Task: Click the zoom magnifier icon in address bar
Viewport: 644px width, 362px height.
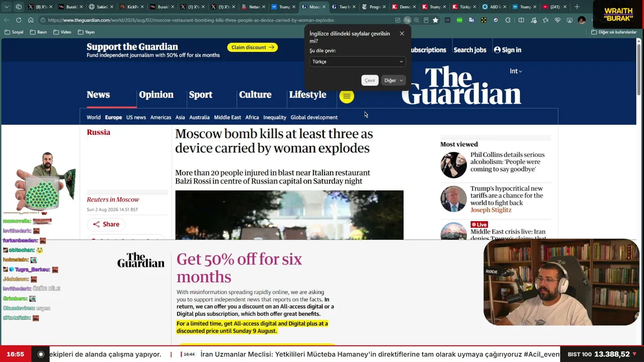Action: pyautogui.click(x=417, y=20)
